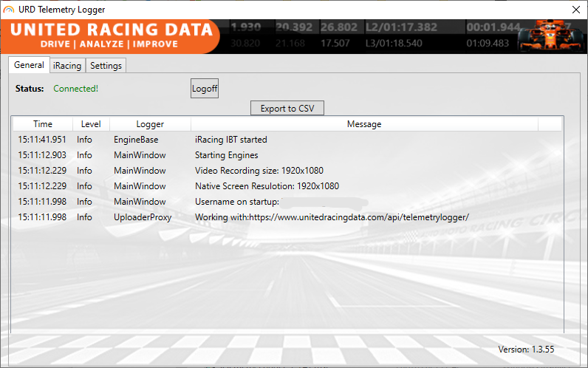The image size is (588, 368).
Task: Select 'Video Recording size: 1920x1080' message
Action: tap(259, 171)
